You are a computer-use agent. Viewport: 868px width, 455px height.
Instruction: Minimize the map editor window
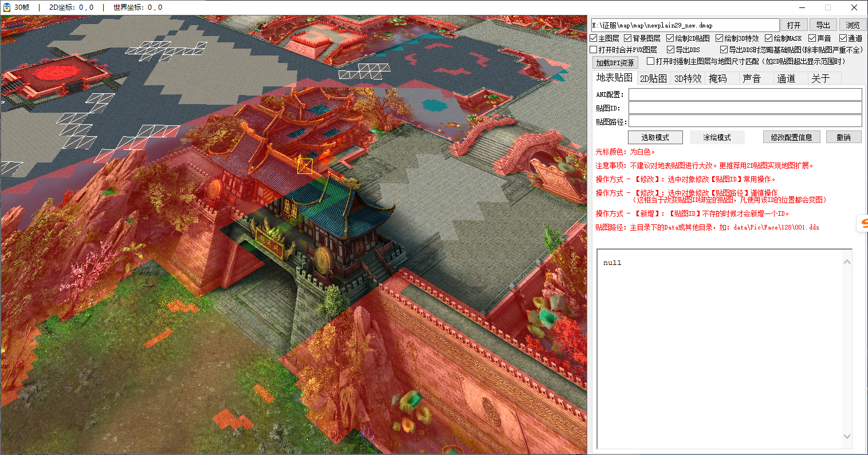pyautogui.click(x=802, y=7)
